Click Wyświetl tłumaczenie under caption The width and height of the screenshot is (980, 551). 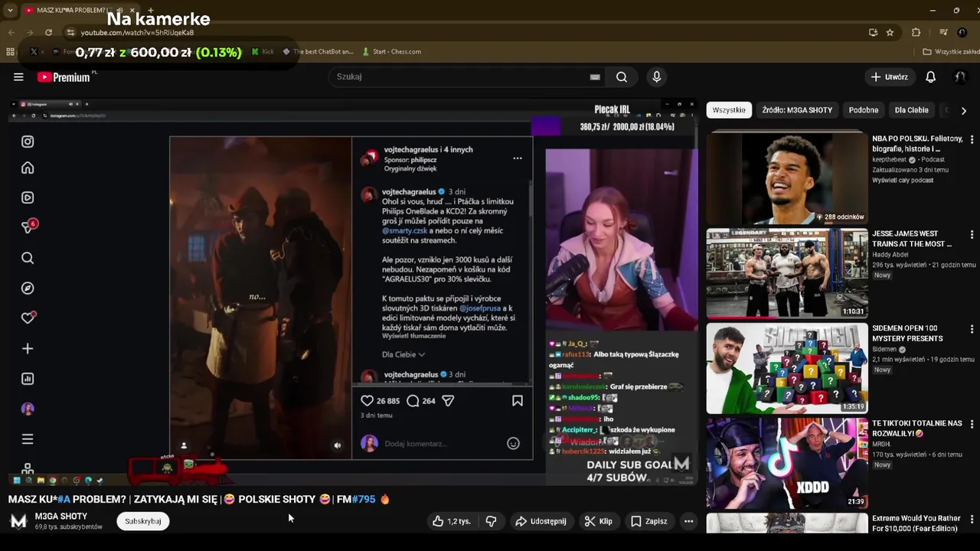413,336
